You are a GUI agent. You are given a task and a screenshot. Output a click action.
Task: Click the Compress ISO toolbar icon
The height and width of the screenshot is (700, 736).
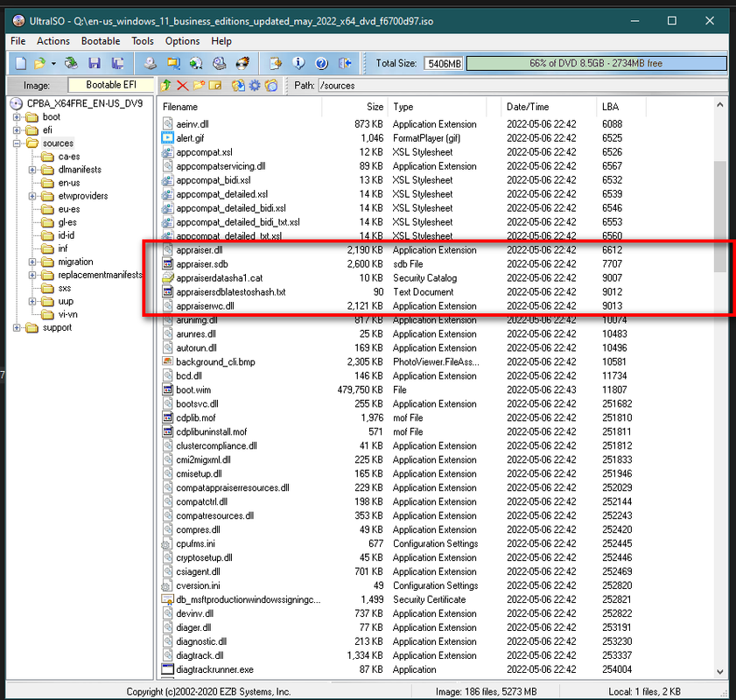click(x=196, y=63)
